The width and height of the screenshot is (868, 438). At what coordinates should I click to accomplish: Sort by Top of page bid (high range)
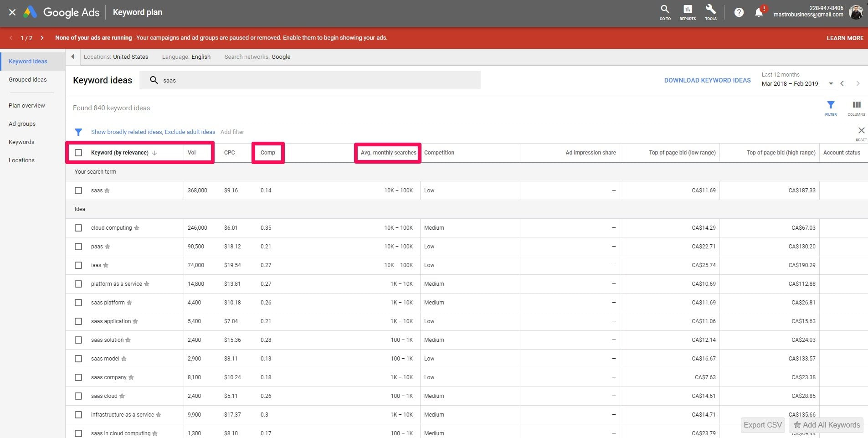[x=781, y=153]
